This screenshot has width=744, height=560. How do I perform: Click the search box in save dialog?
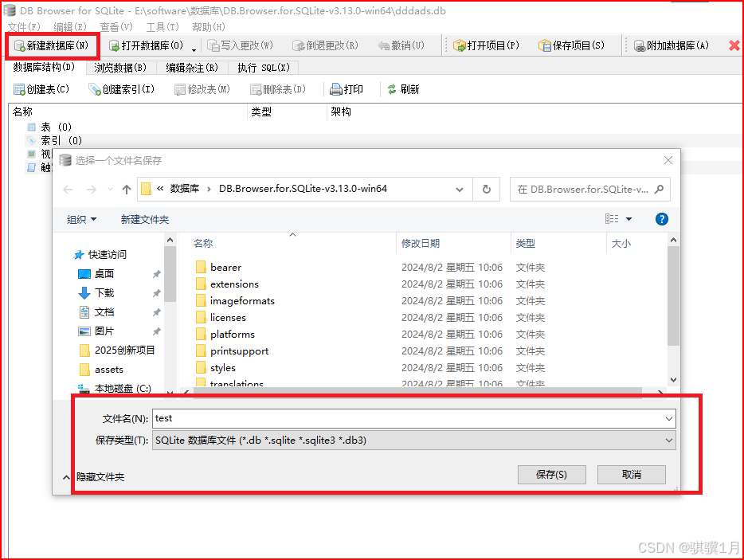589,190
